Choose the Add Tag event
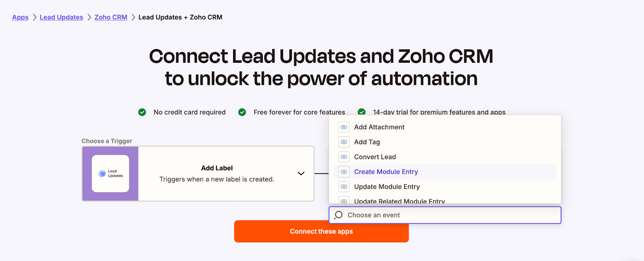644x261 pixels. pyautogui.click(x=367, y=142)
